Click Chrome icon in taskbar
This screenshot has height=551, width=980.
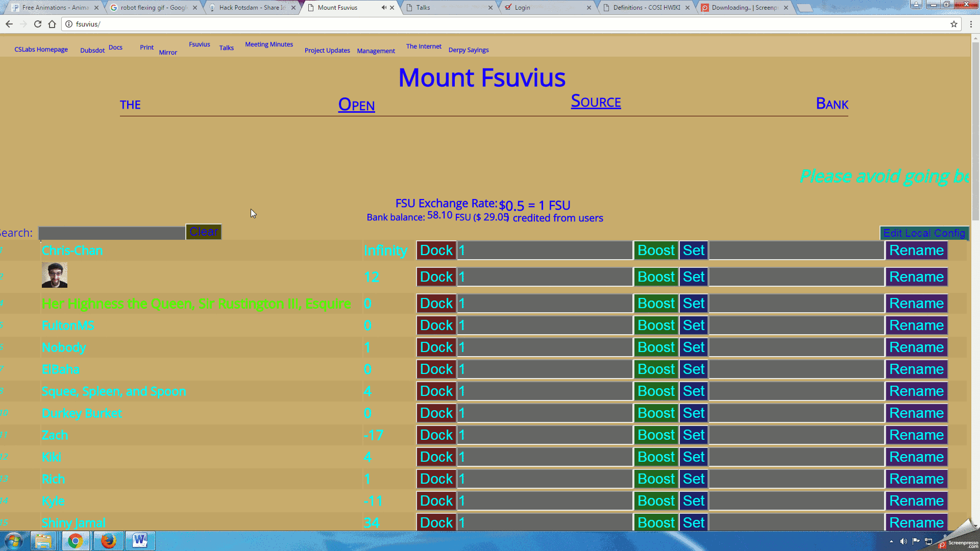point(76,541)
